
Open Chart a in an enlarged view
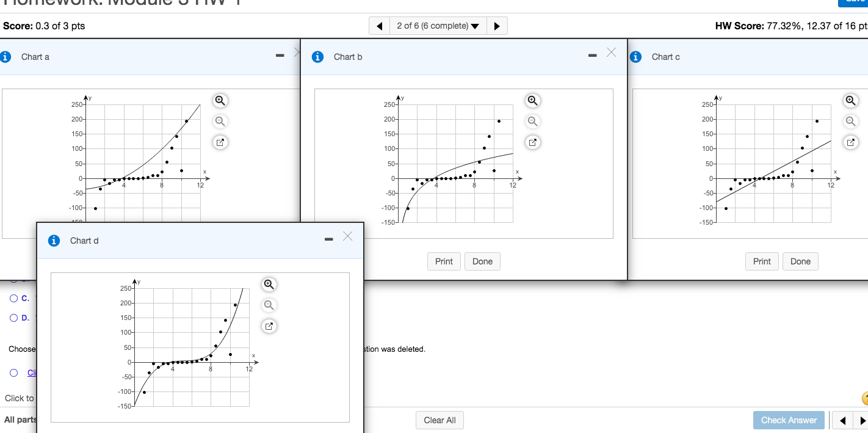point(220,142)
